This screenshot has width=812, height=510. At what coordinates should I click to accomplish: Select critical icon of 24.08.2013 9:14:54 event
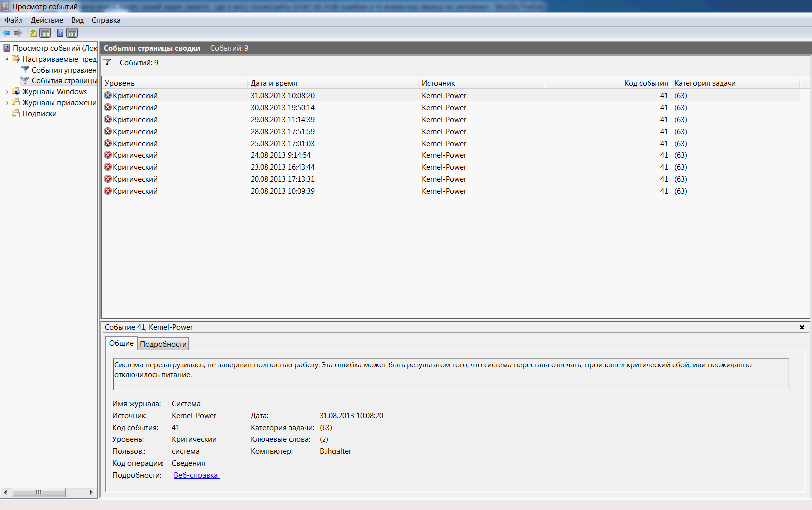[x=108, y=155]
